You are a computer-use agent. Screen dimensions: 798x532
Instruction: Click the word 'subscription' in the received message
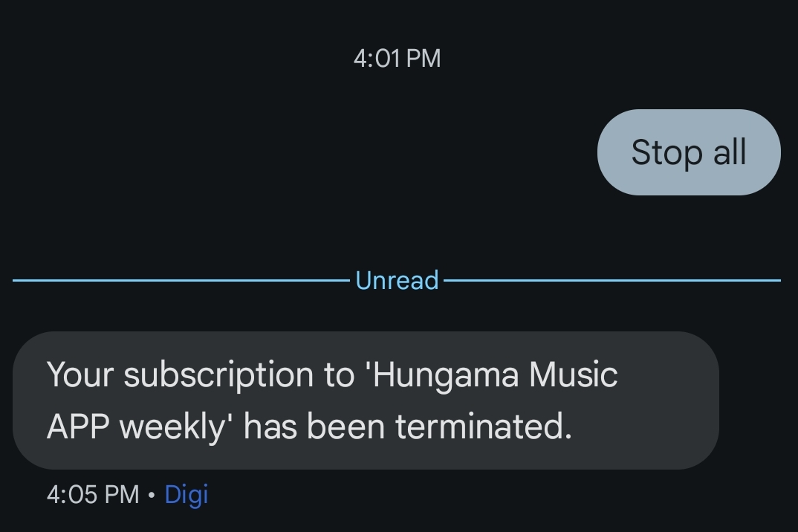coord(218,376)
